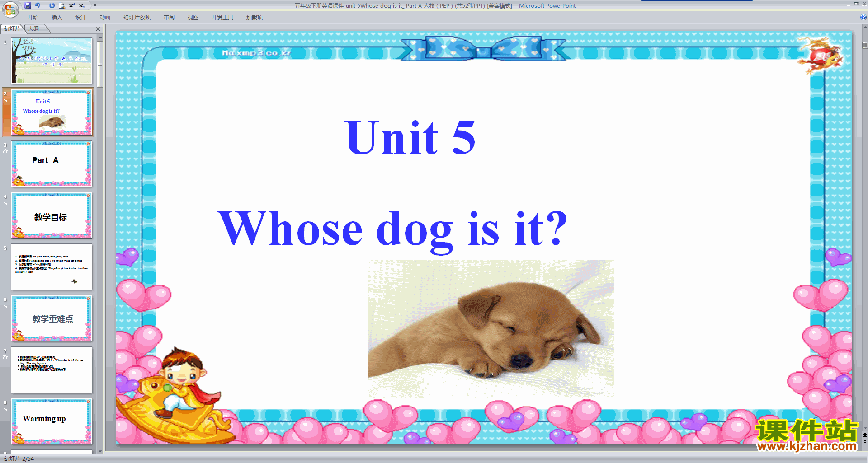Click animation star icon beside slide 7
868x463 pixels.
(x=5, y=357)
